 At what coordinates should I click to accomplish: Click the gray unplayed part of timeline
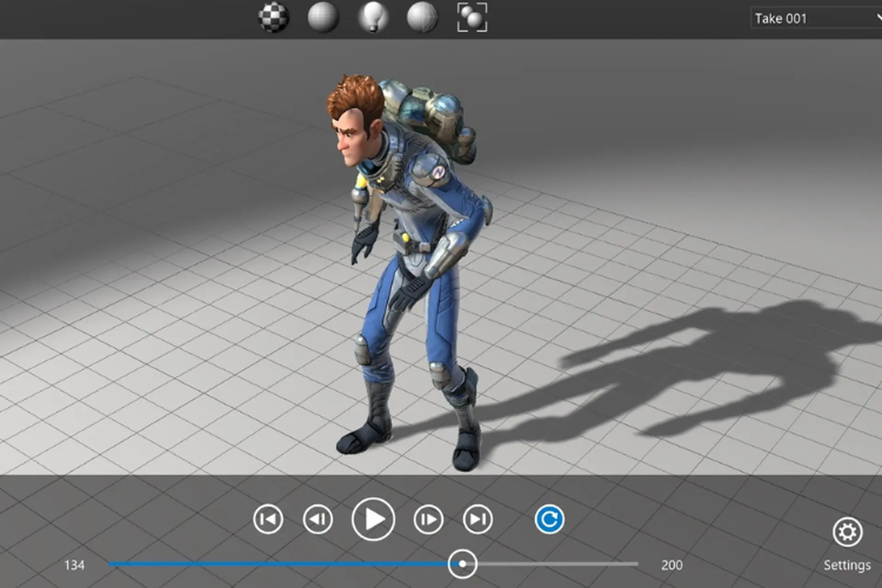(x=558, y=564)
